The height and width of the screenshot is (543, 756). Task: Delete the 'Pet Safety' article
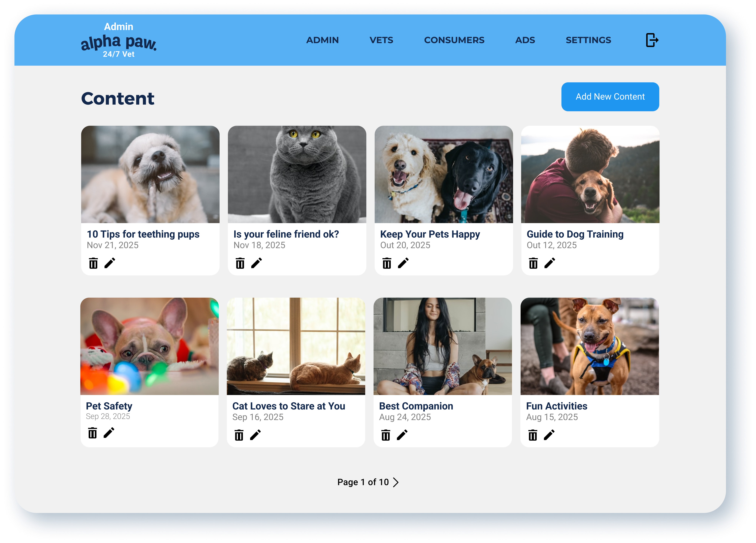pos(92,433)
